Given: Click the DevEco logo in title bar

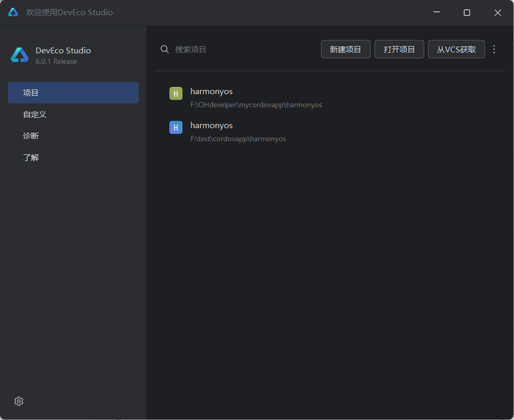Looking at the screenshot, I should click(x=13, y=12).
